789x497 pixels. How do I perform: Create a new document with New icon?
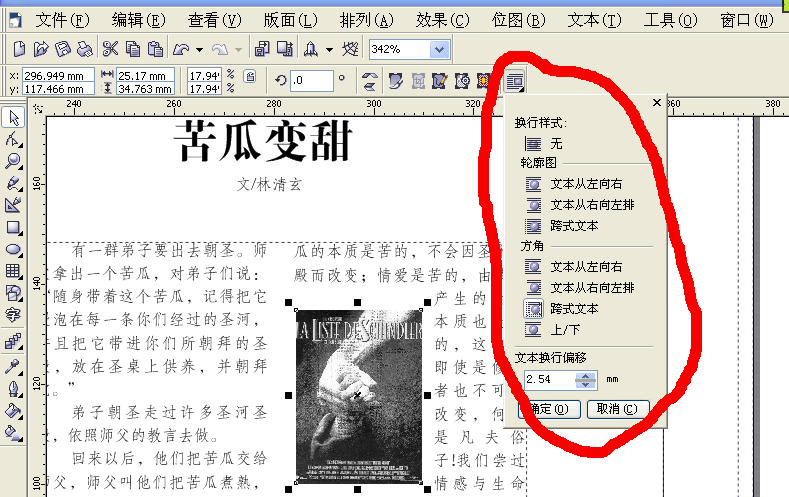pos(19,49)
